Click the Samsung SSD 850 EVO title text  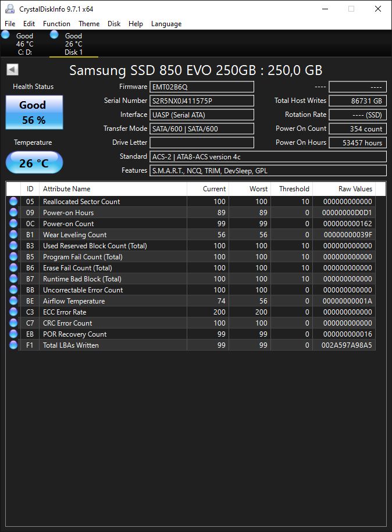coord(196,70)
